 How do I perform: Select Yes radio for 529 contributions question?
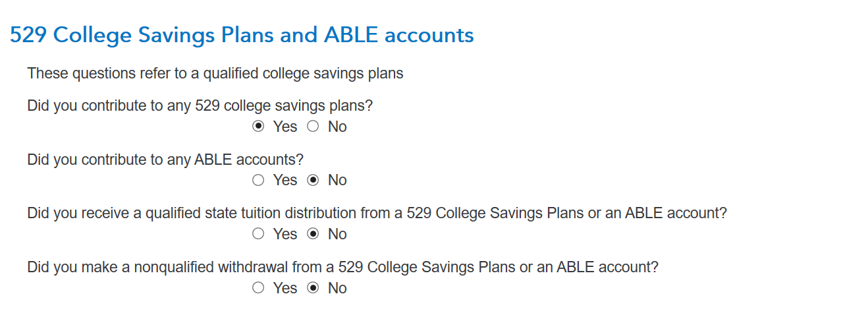(258, 126)
